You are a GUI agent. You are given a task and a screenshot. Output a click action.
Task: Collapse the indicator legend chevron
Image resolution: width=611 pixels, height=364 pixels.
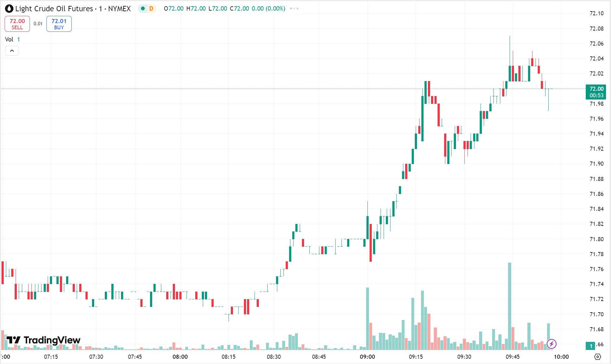pyautogui.click(x=12, y=51)
